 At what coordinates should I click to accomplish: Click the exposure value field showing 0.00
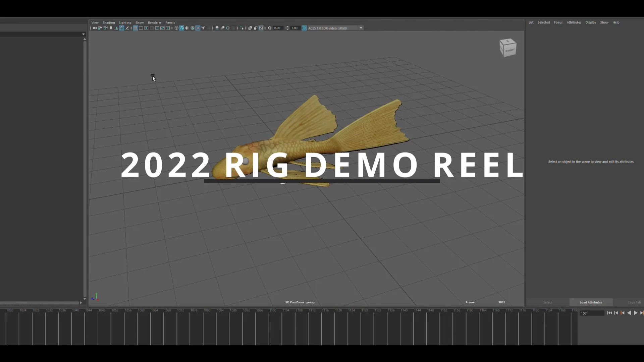coord(278,28)
